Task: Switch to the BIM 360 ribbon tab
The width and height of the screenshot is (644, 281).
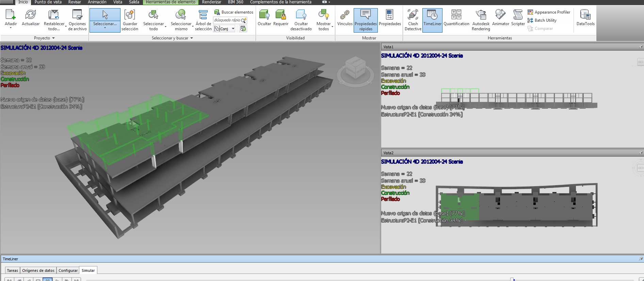Action: (x=236, y=2)
